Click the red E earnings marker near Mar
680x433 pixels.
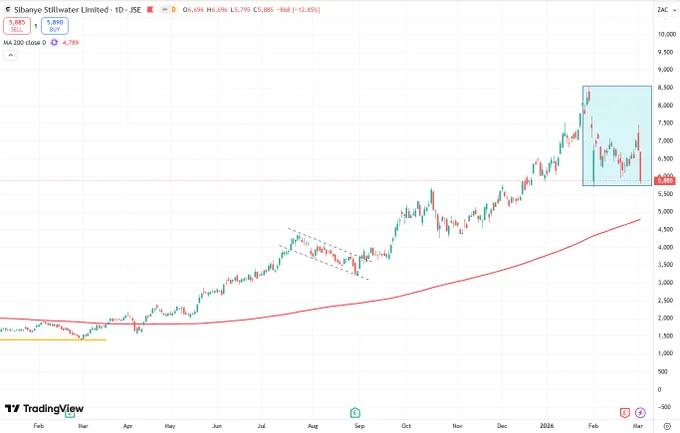pos(624,413)
